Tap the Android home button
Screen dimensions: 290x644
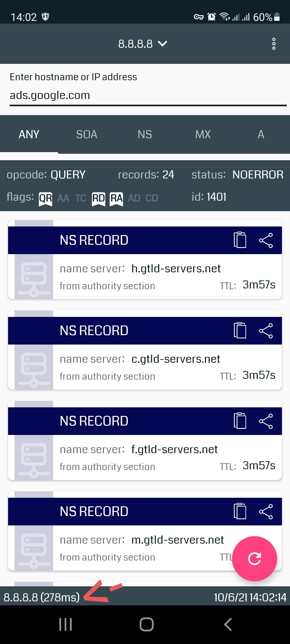[147, 624]
